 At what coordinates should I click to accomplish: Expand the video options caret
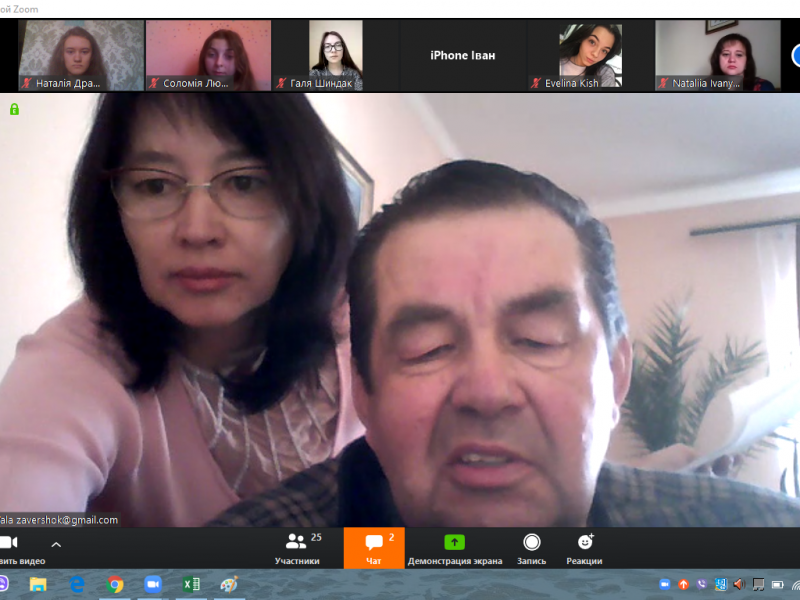coord(56,545)
